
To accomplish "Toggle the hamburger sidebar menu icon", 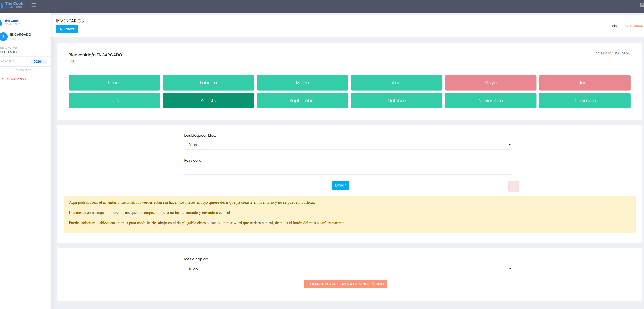I will click(34, 5).
